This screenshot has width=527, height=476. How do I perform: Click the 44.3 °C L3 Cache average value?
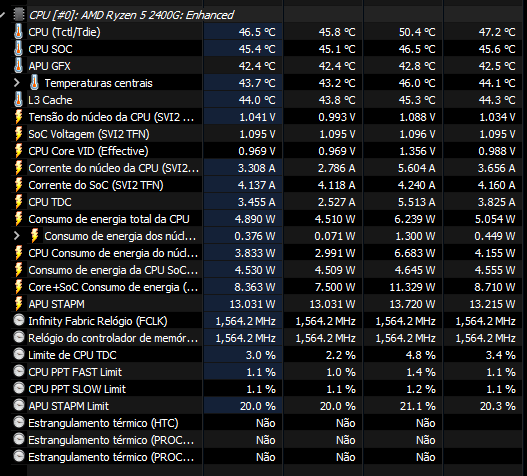pos(497,100)
